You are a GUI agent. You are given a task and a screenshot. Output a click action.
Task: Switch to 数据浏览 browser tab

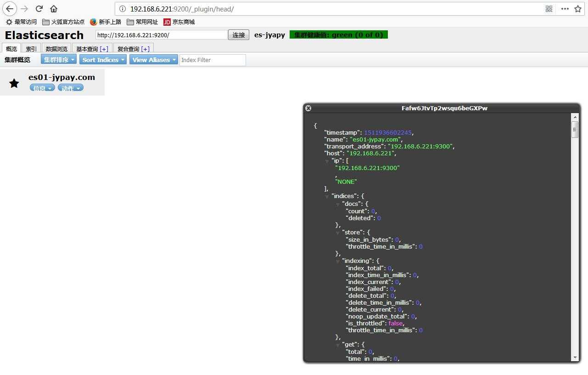pos(56,49)
